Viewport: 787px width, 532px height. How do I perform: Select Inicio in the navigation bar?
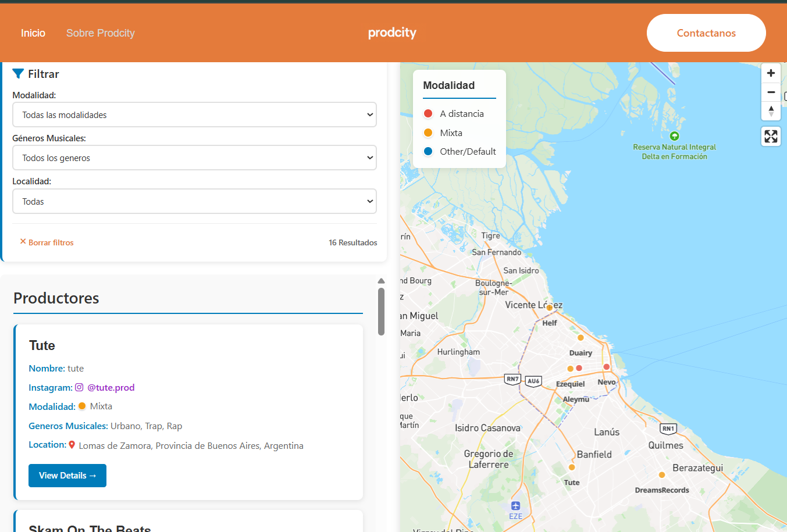[33, 33]
